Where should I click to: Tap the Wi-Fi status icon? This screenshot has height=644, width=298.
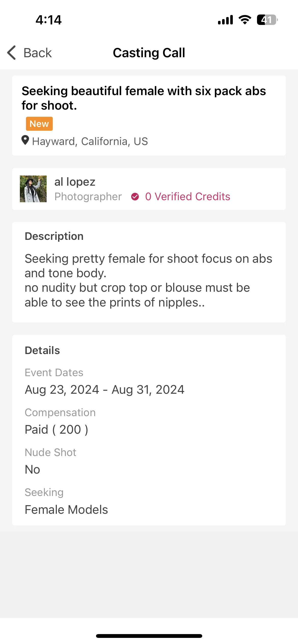pyautogui.click(x=245, y=20)
